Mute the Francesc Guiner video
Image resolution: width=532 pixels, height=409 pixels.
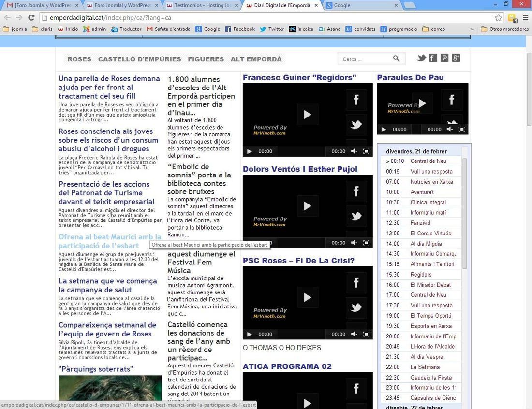[354, 151]
